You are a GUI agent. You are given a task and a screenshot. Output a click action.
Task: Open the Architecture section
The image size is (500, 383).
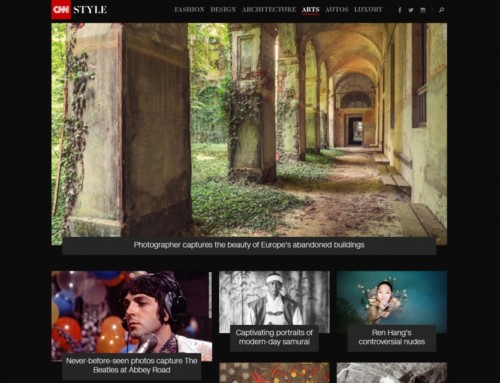click(269, 10)
